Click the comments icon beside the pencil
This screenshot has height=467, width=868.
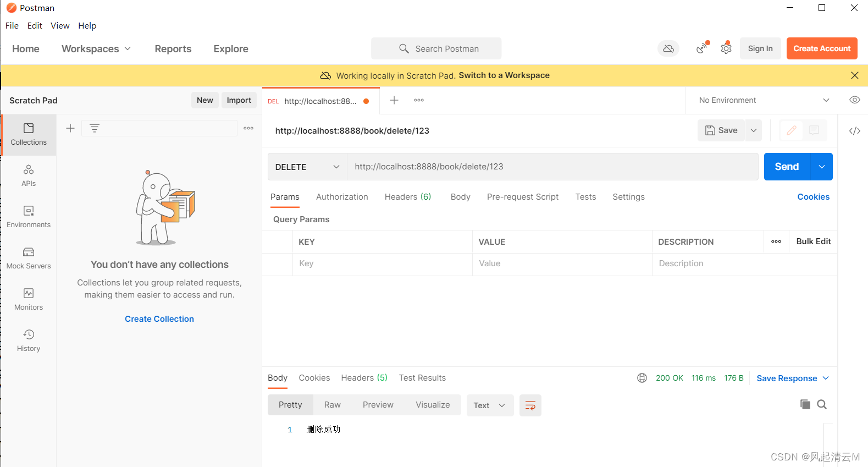click(815, 130)
